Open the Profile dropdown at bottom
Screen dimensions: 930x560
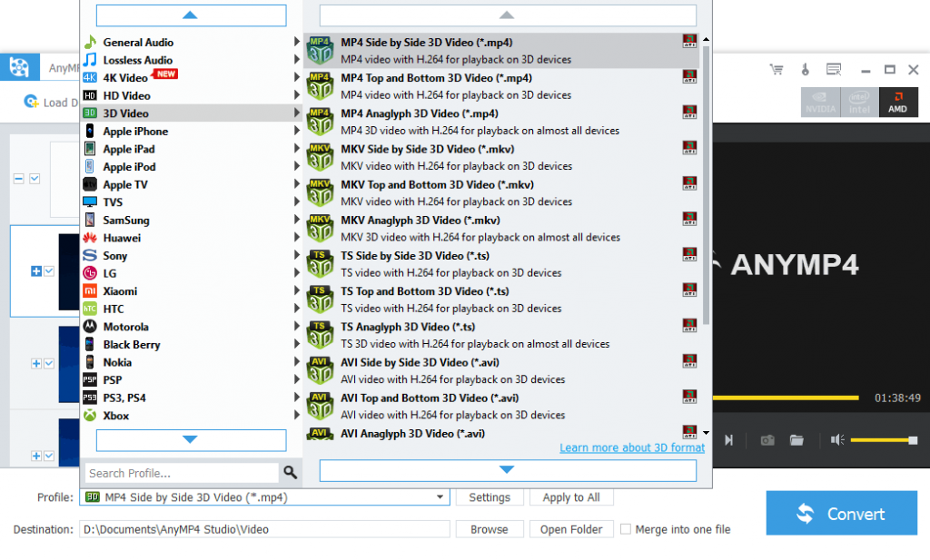[440, 496]
